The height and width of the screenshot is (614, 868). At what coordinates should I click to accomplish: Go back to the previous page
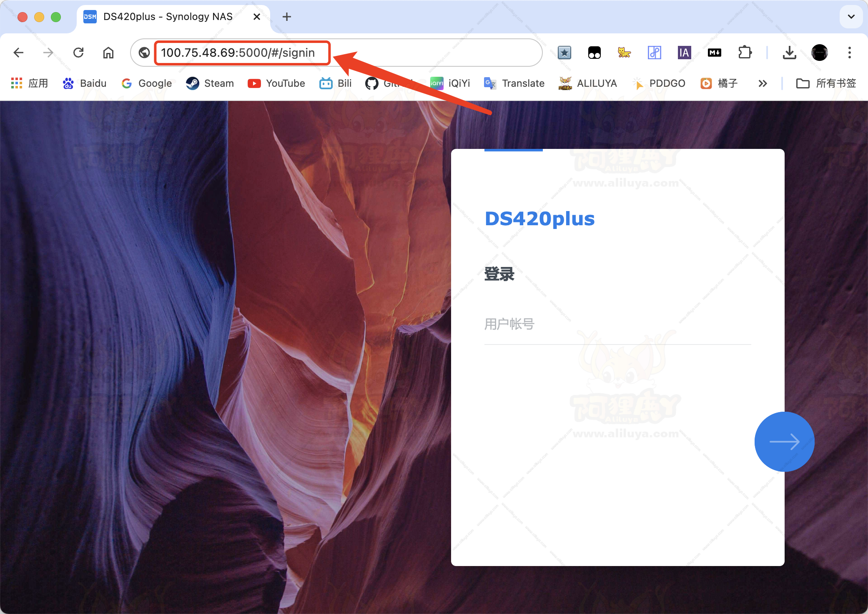pyautogui.click(x=18, y=53)
